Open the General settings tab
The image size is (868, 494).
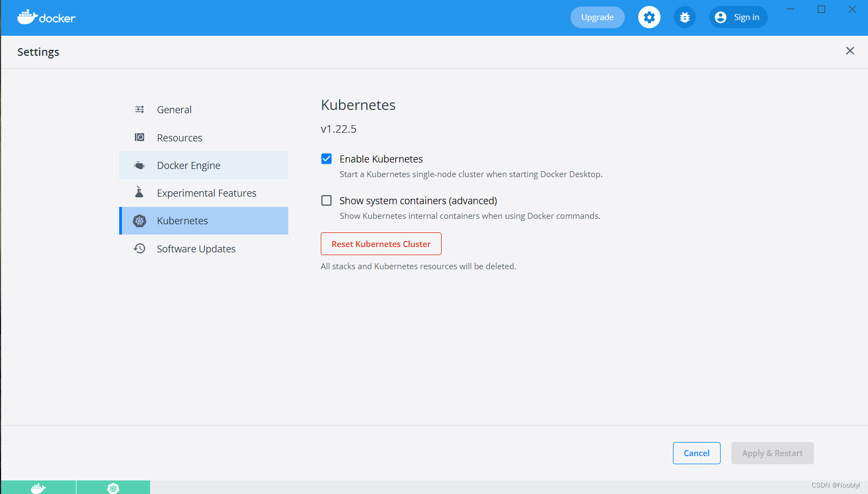(x=204, y=109)
